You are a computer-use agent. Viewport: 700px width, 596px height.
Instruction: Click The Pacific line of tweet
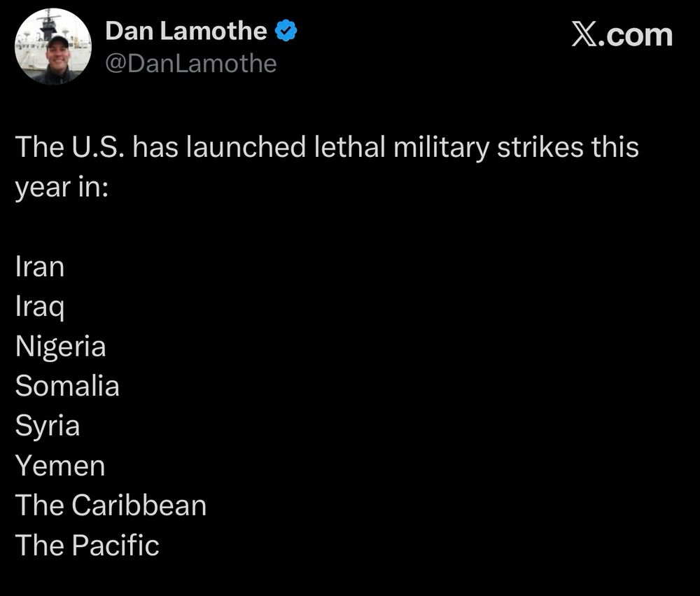[x=87, y=545]
